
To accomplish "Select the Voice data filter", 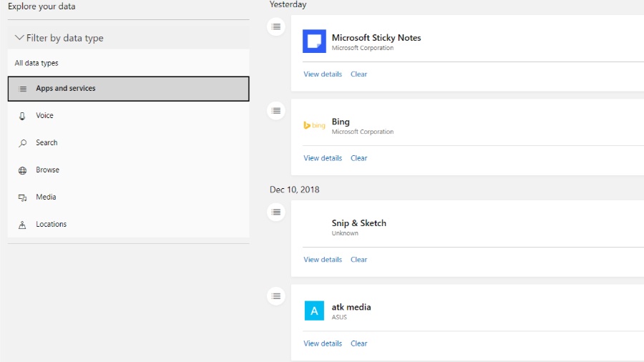I will point(128,116).
